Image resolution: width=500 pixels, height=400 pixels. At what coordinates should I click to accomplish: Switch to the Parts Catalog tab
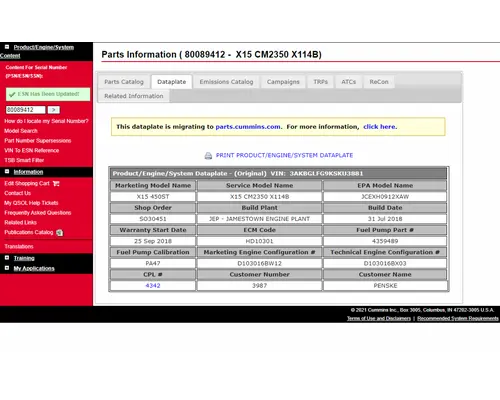(x=124, y=82)
